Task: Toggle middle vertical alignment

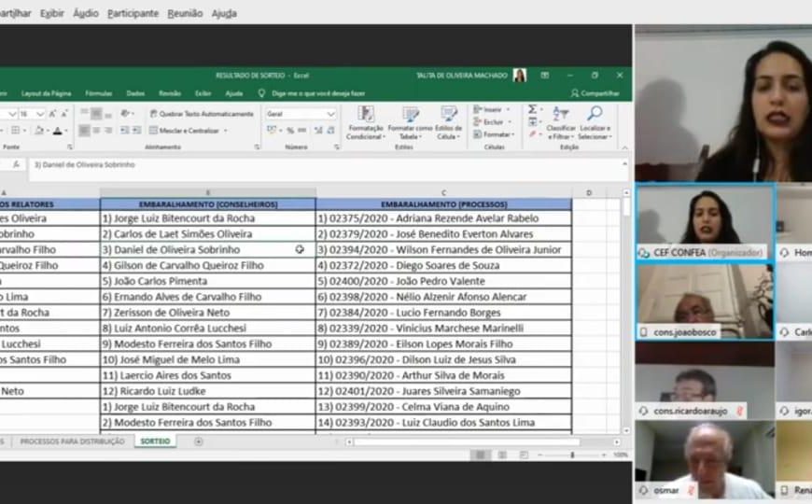Action: [96, 114]
